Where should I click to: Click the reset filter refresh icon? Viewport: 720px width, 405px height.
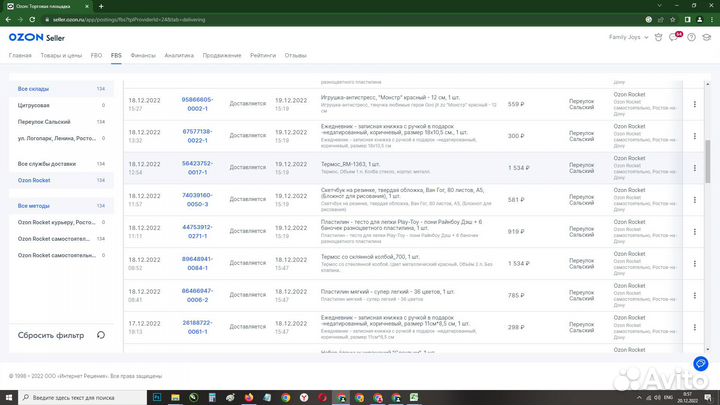(x=100, y=336)
